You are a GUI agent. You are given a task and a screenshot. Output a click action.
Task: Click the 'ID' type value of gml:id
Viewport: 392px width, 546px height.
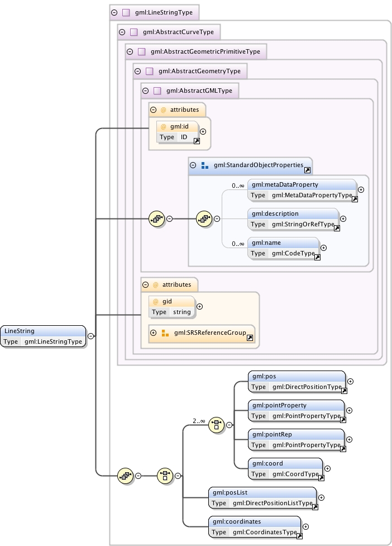[x=184, y=137]
